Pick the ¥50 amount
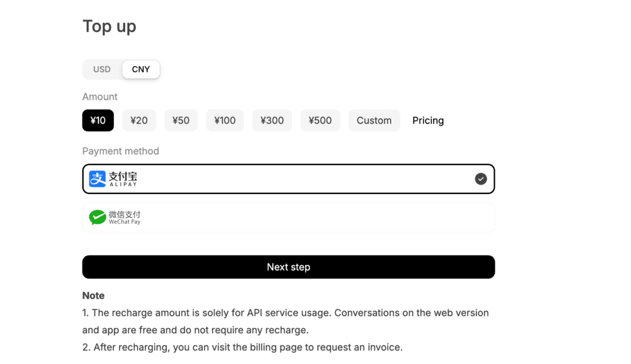This screenshot has width=631, height=364. point(181,121)
